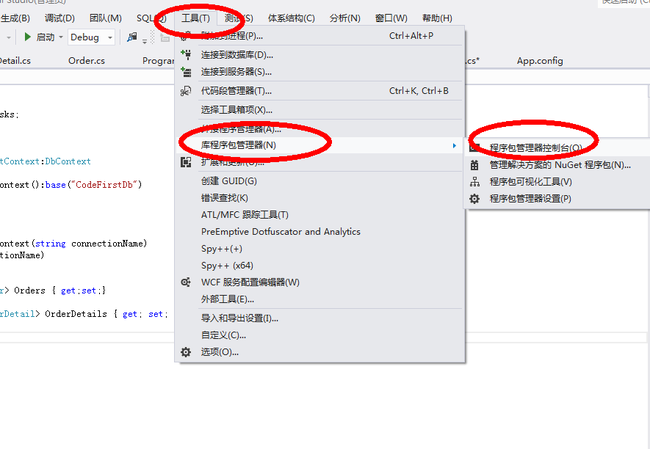Click the connect-to-server icon

[x=186, y=72]
